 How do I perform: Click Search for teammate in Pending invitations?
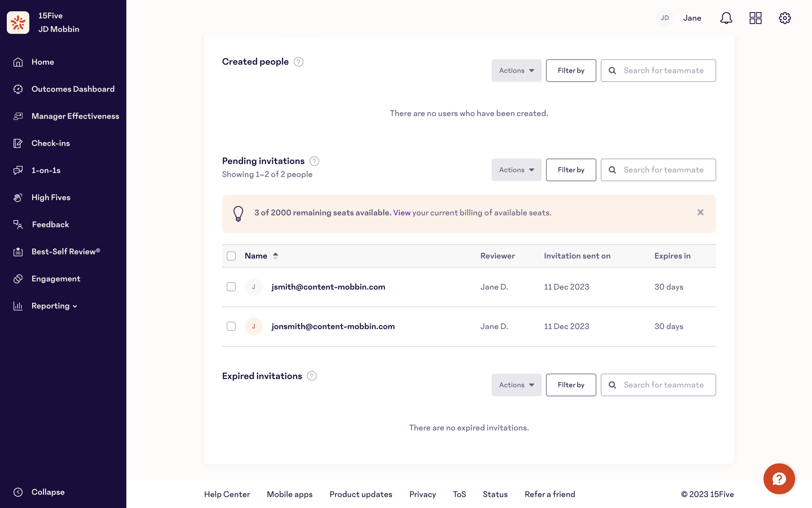pos(658,170)
